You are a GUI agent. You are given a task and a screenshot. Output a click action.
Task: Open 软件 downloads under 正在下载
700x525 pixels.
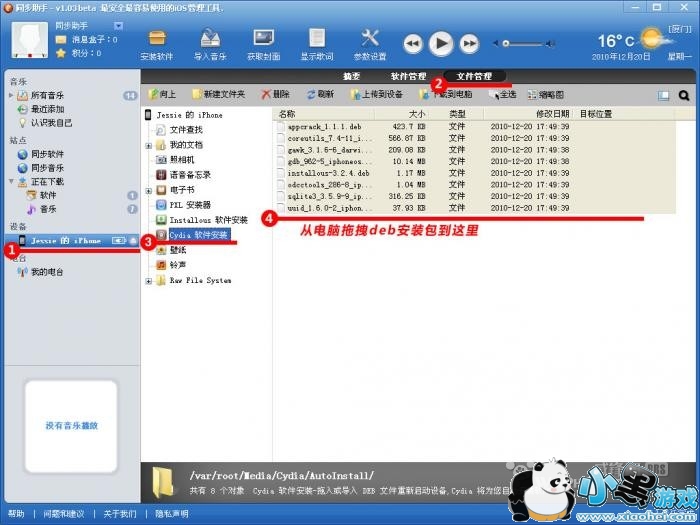47,195
